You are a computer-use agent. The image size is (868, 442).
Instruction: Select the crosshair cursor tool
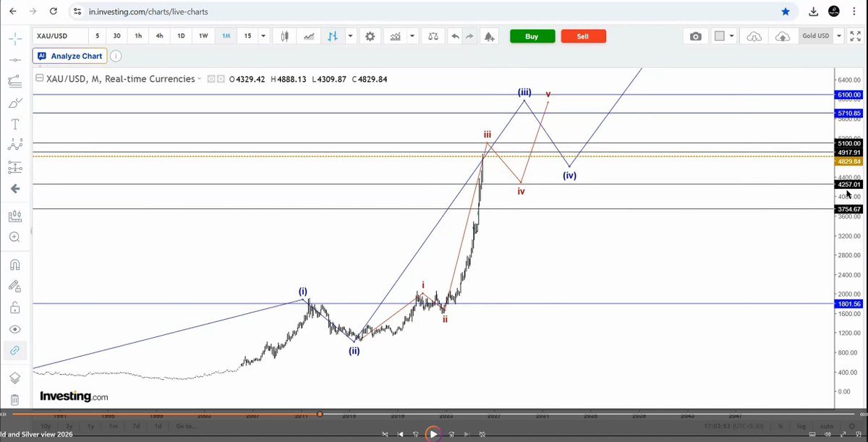pyautogui.click(x=14, y=38)
